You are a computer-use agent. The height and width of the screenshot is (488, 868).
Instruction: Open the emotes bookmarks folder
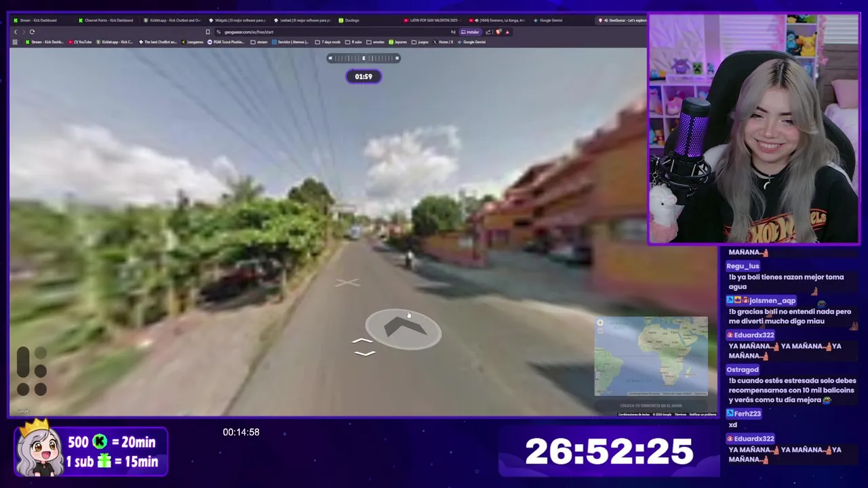click(x=376, y=42)
